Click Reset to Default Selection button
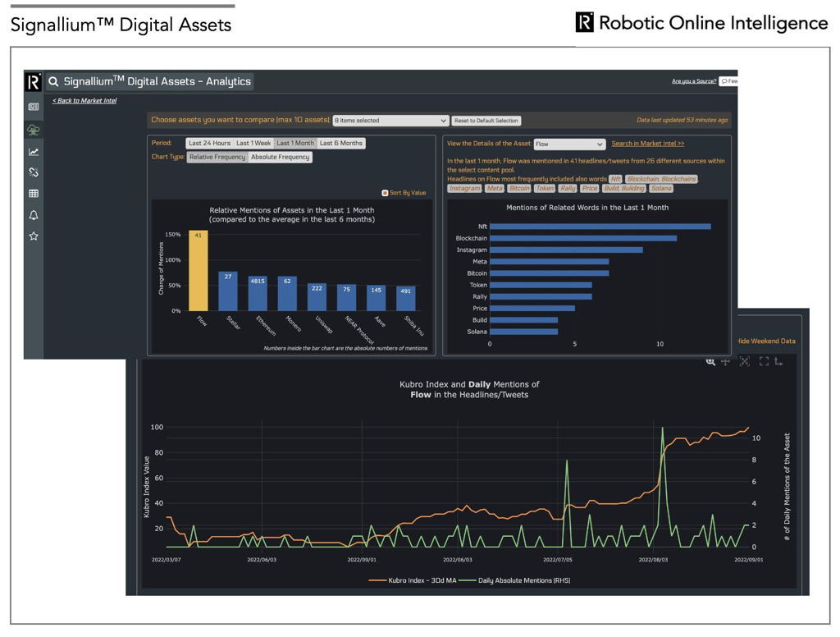Image resolution: width=840 pixels, height=637 pixels. coord(486,121)
